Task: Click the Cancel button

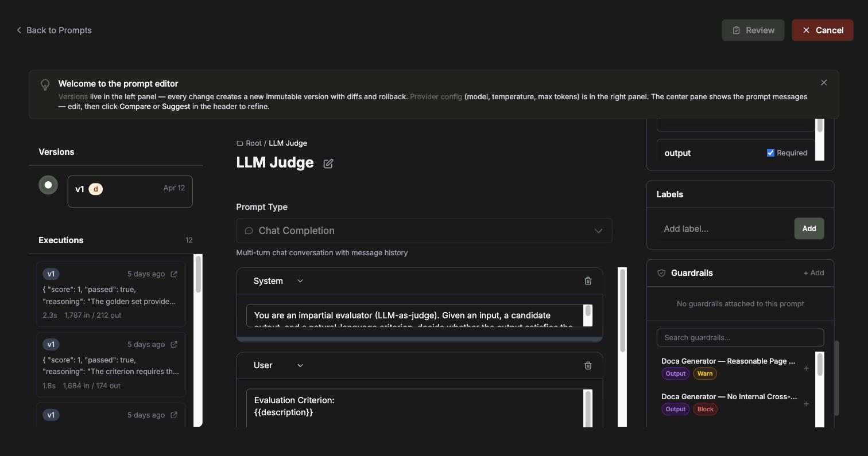Action: [822, 30]
